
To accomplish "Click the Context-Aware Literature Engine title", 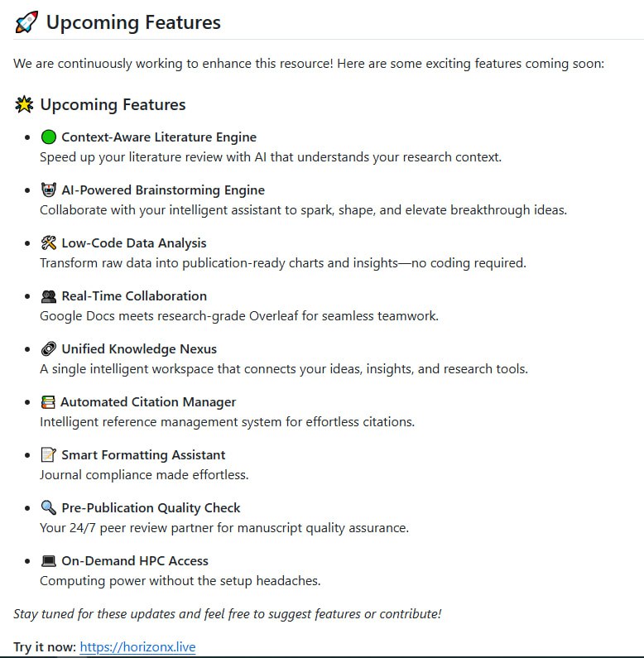I will [159, 137].
